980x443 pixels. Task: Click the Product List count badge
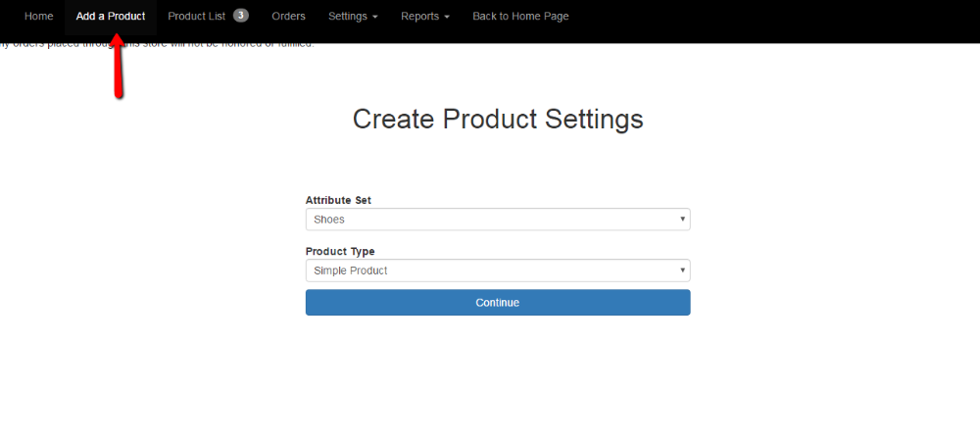coord(241,16)
